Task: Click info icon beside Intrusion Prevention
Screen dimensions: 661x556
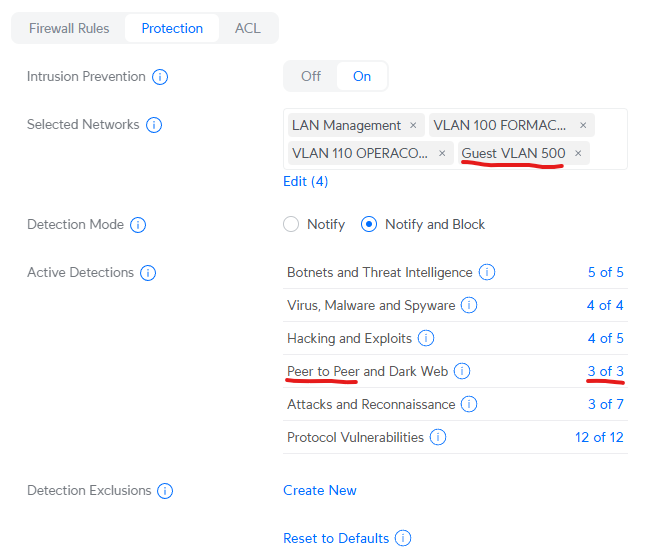Action: [x=160, y=77]
